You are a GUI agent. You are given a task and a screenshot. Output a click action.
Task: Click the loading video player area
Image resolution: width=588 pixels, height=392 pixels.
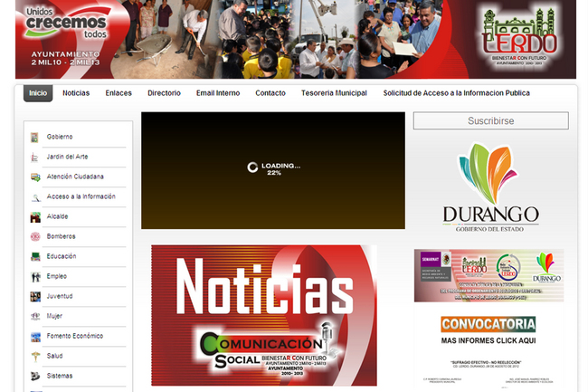(273, 170)
